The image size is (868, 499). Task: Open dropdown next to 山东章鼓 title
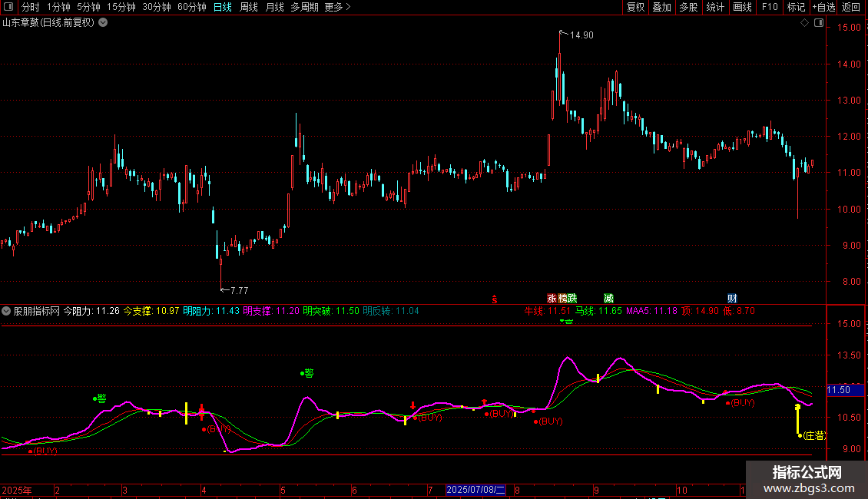[103, 23]
